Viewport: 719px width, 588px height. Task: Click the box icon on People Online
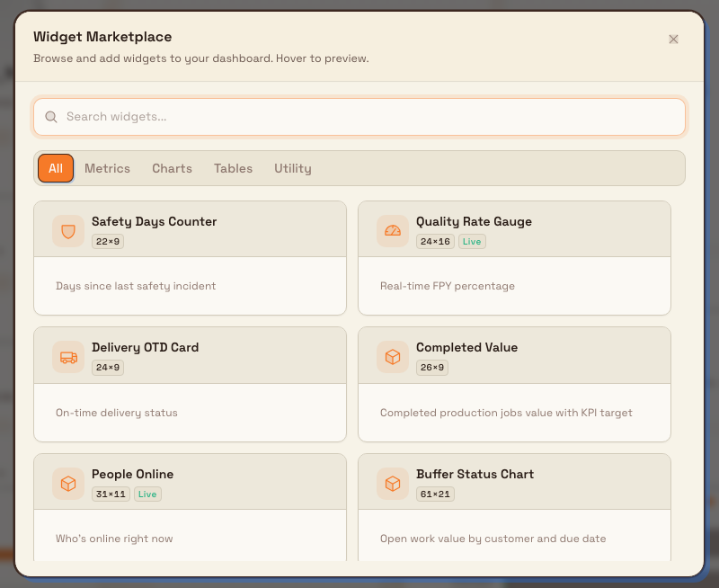68,484
